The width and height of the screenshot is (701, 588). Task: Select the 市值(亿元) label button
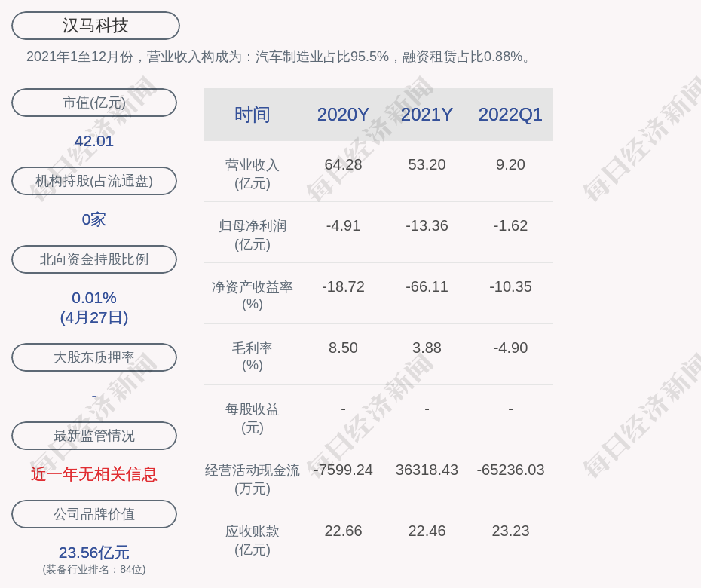tap(94, 103)
